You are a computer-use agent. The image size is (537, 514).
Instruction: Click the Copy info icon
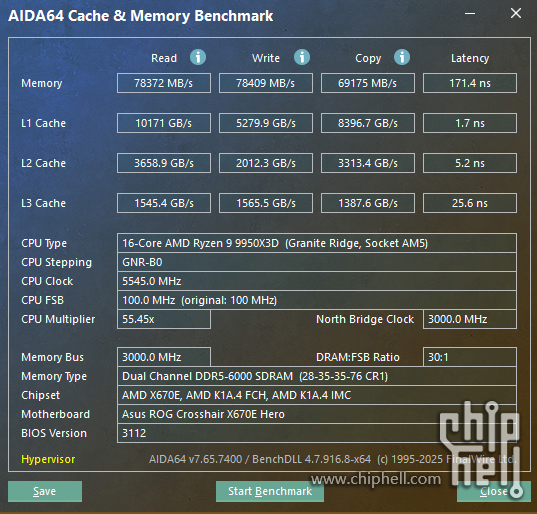coord(402,57)
